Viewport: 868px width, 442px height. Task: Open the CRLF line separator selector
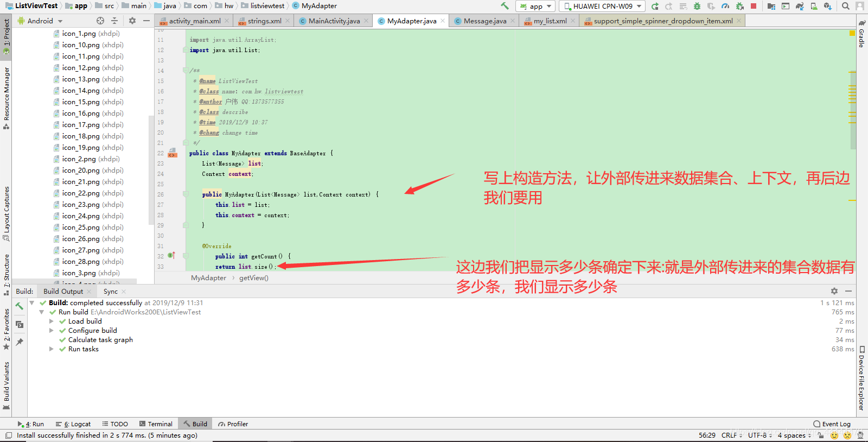click(x=732, y=435)
